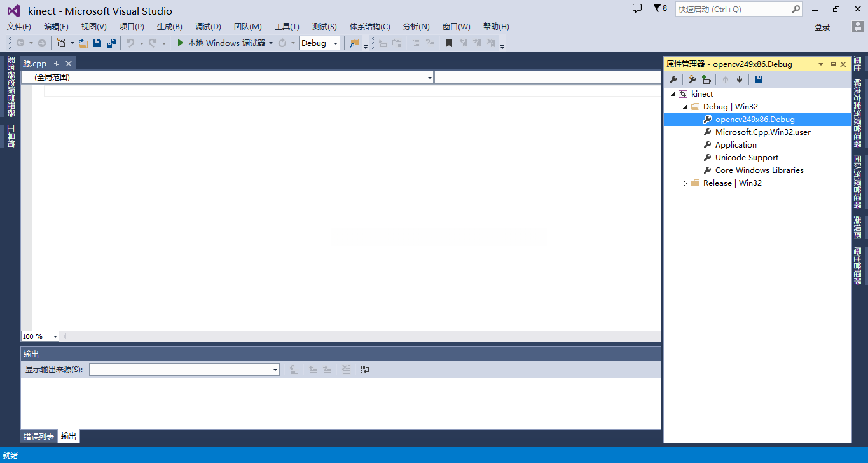Viewport: 868px width, 463px height.
Task: Start debugging with the green play button
Action: (x=181, y=43)
